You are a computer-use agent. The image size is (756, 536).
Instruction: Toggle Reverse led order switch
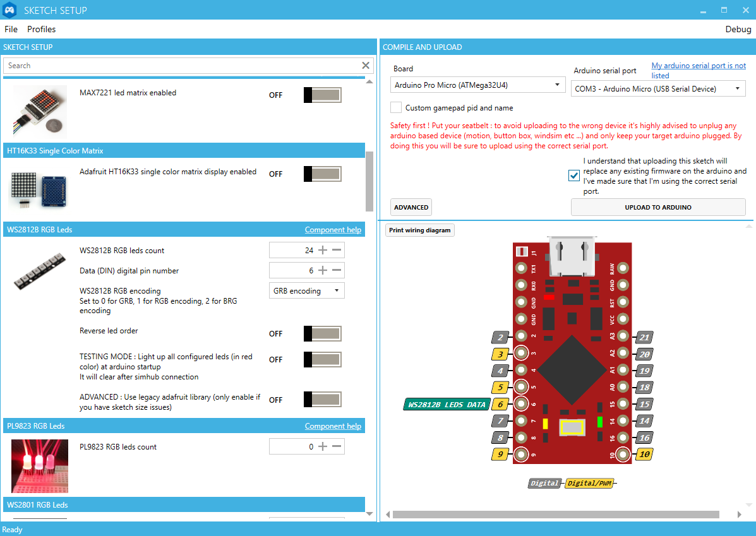322,334
